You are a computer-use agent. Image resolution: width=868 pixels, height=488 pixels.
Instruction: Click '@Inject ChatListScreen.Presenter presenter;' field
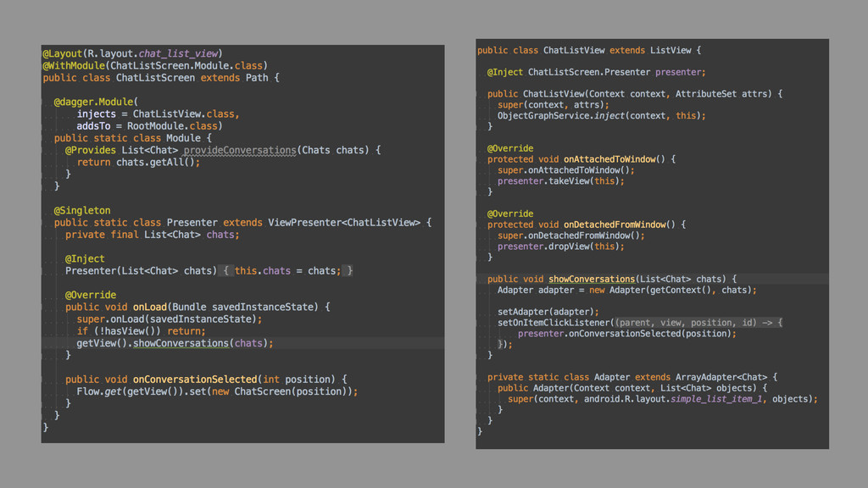coord(596,73)
